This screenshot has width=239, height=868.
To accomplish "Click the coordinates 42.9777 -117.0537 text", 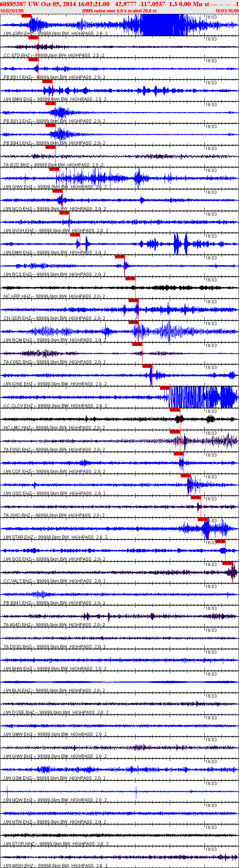I will [x=140, y=4].
